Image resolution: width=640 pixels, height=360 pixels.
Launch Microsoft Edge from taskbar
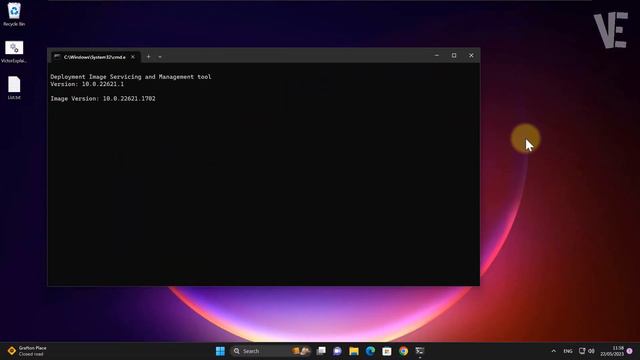click(370, 351)
